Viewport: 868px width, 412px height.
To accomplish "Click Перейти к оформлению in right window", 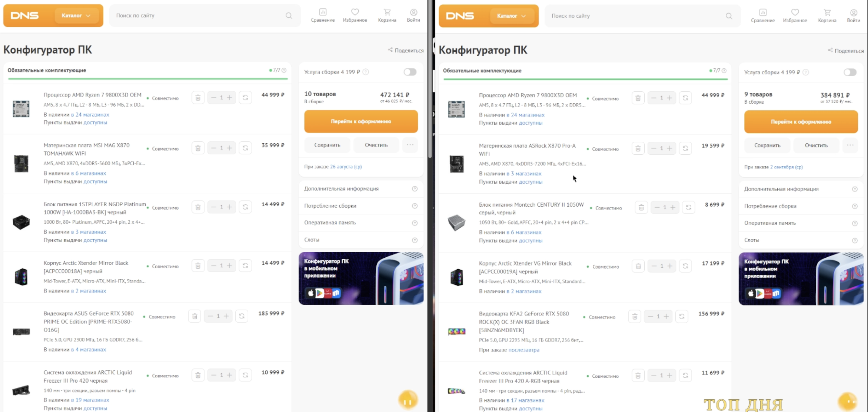I will [801, 122].
